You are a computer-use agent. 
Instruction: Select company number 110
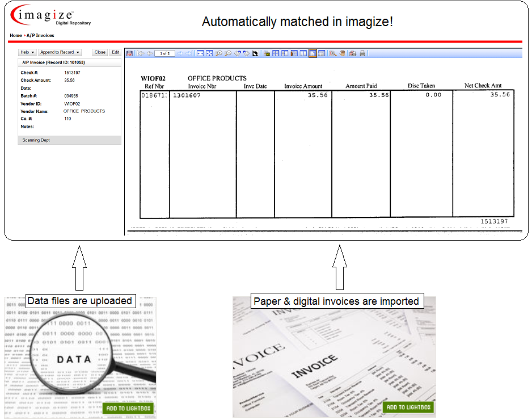coord(67,119)
